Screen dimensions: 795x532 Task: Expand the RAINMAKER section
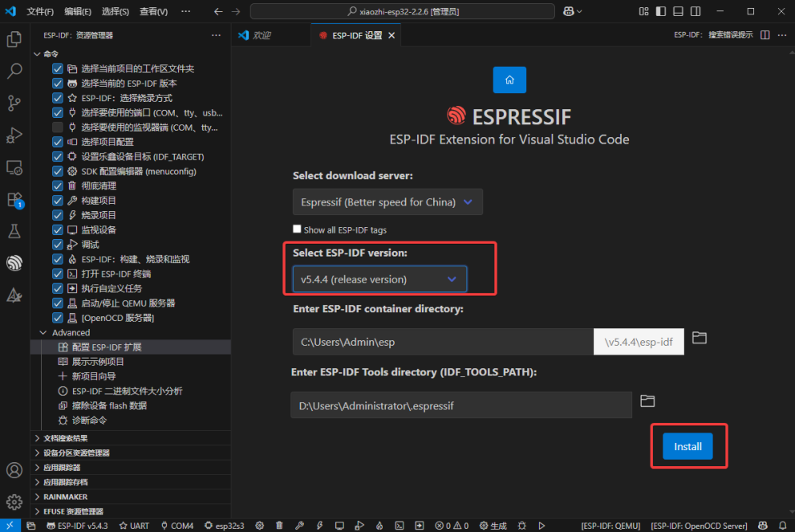coord(37,497)
